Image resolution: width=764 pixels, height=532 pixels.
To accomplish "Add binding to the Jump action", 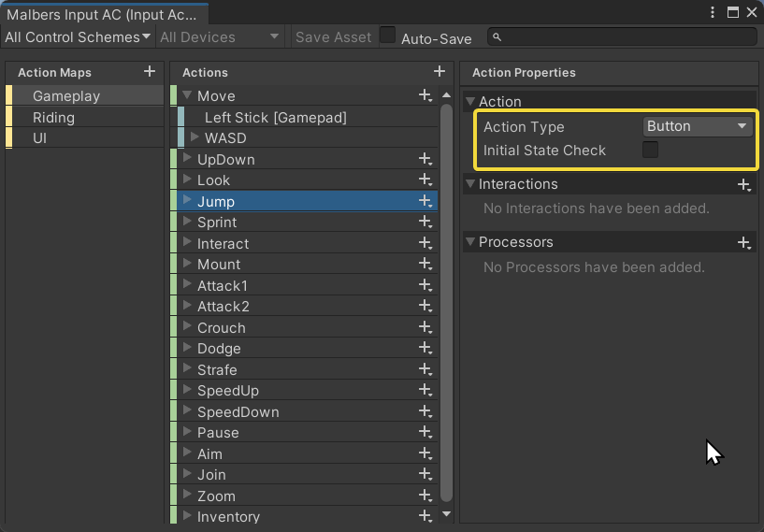I will pyautogui.click(x=425, y=201).
